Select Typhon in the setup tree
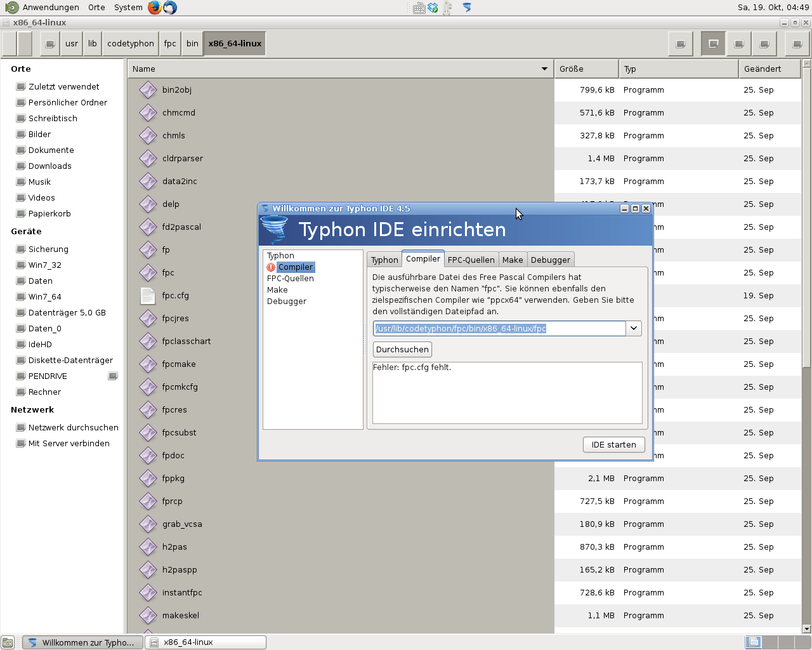 pos(280,256)
